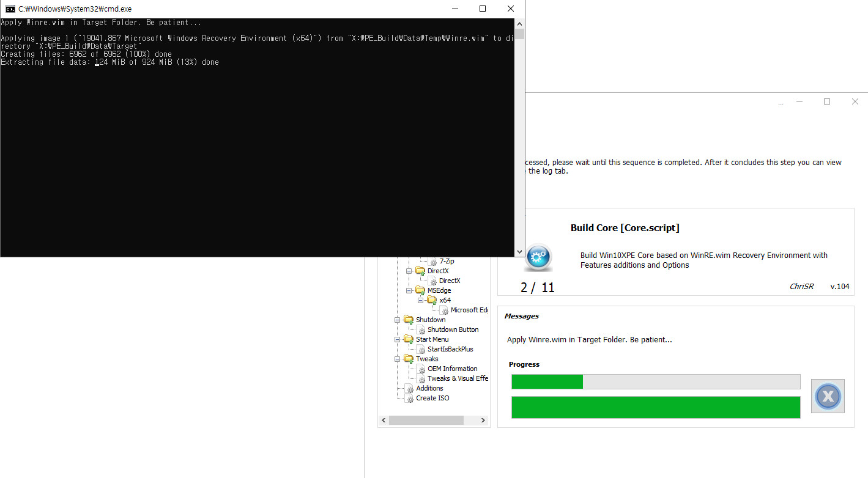Image resolution: width=868 pixels, height=478 pixels.
Task: Collapse the Start Menu tree folder
Action: click(398, 339)
